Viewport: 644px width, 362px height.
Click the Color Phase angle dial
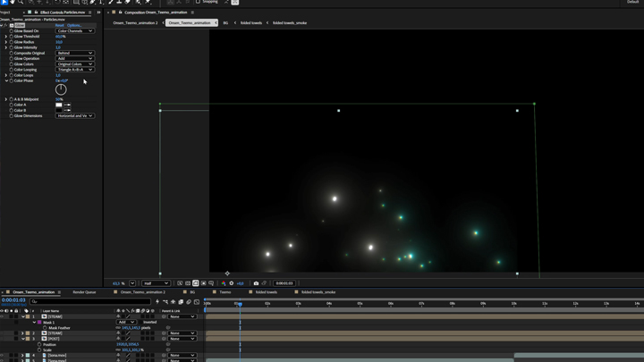pyautogui.click(x=61, y=89)
